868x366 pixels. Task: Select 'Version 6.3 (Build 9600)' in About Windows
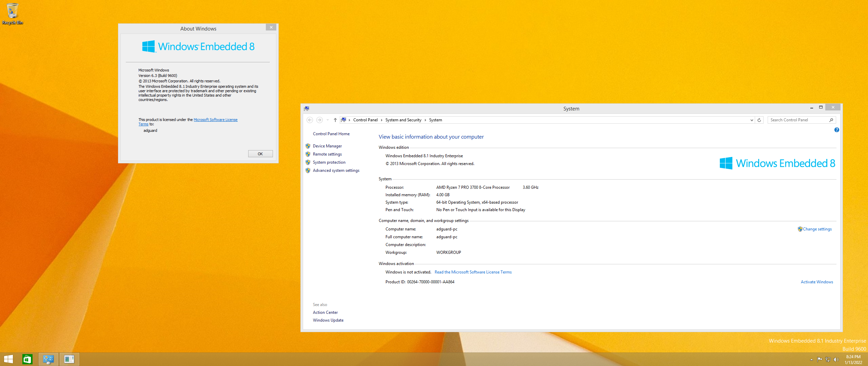click(158, 76)
